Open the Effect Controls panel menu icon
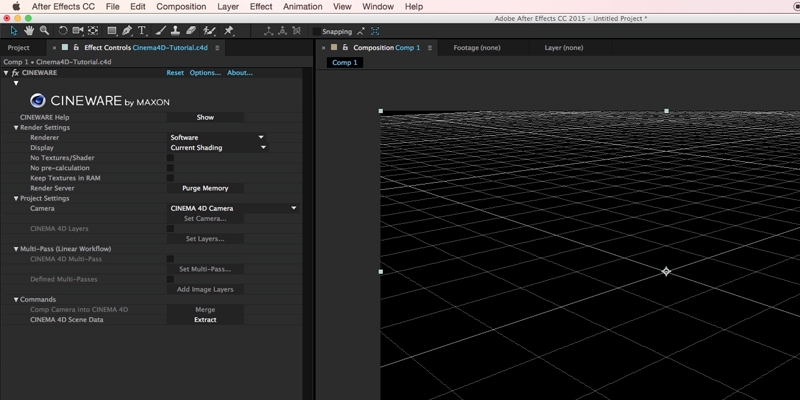The width and height of the screenshot is (800, 400). coord(217,48)
